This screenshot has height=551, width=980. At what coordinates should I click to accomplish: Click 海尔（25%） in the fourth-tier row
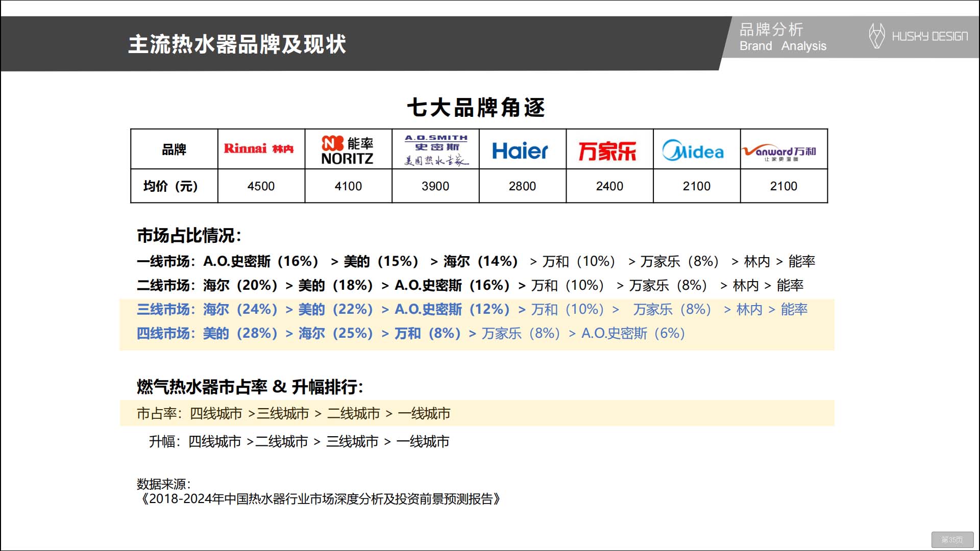coord(336,333)
